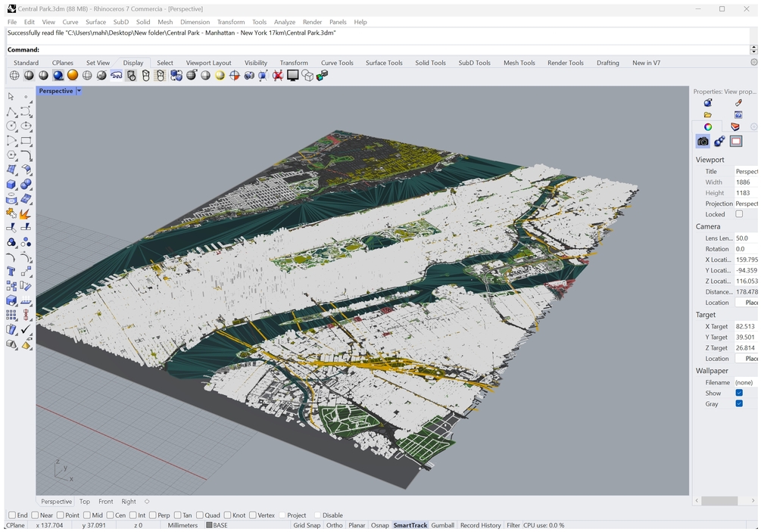Switch to the Curve Tools toolbar tab
The width and height of the screenshot is (761, 532).
(x=337, y=63)
